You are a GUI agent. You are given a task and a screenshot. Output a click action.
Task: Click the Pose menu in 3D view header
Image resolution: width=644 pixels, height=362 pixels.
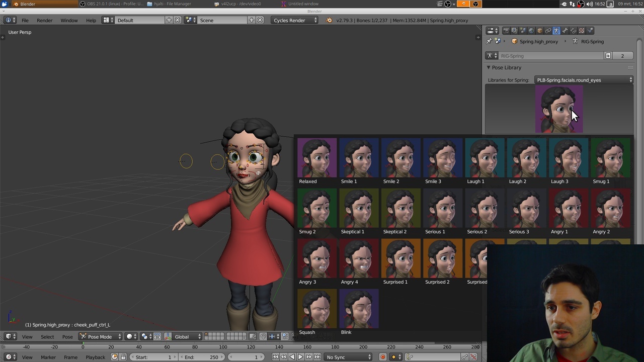(67, 337)
